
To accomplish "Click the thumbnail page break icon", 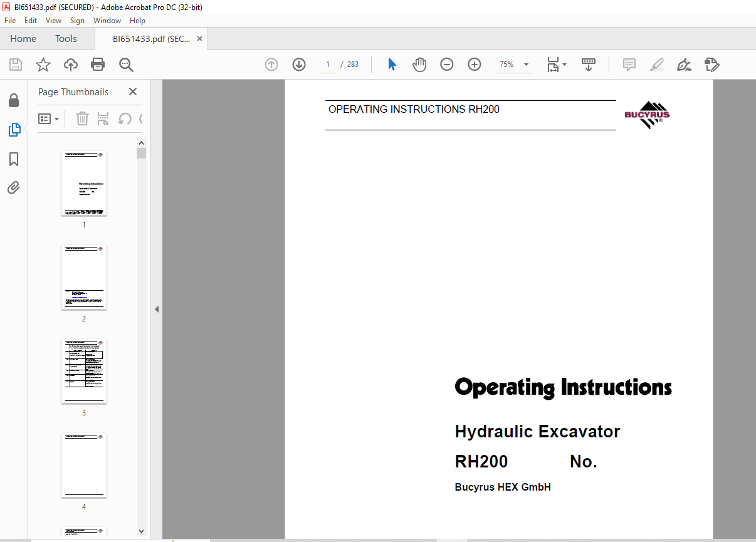I will [103, 118].
